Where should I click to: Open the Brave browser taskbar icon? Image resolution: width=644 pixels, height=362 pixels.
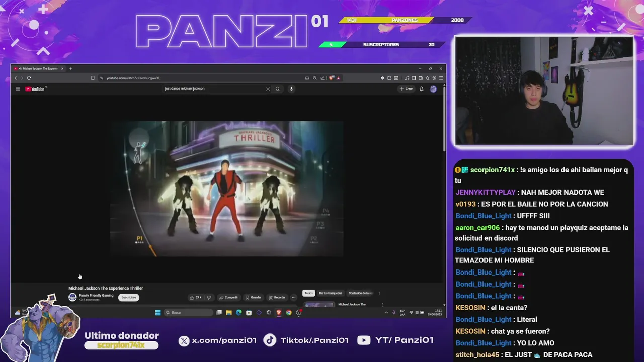[x=278, y=312]
